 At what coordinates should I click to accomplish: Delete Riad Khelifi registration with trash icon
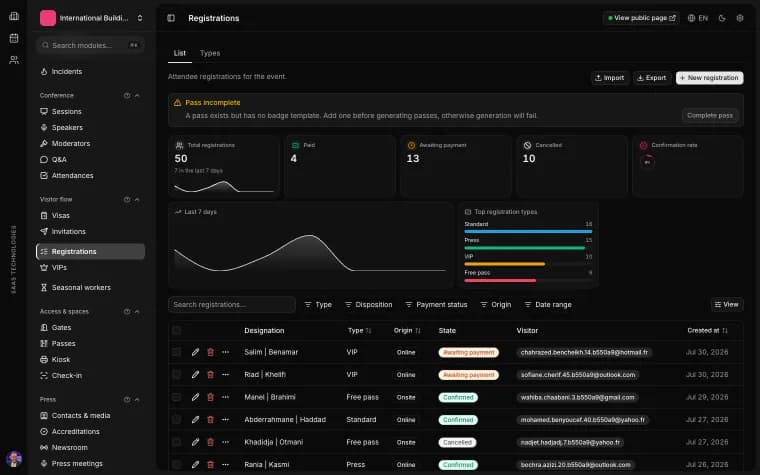pos(210,375)
